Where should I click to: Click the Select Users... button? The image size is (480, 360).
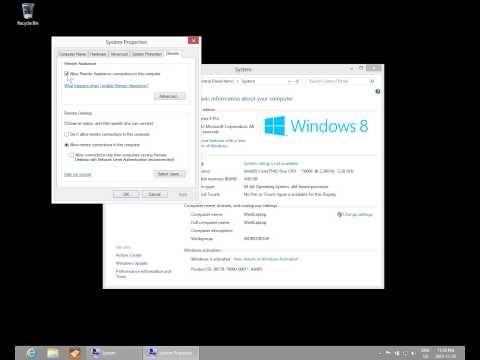170,174
